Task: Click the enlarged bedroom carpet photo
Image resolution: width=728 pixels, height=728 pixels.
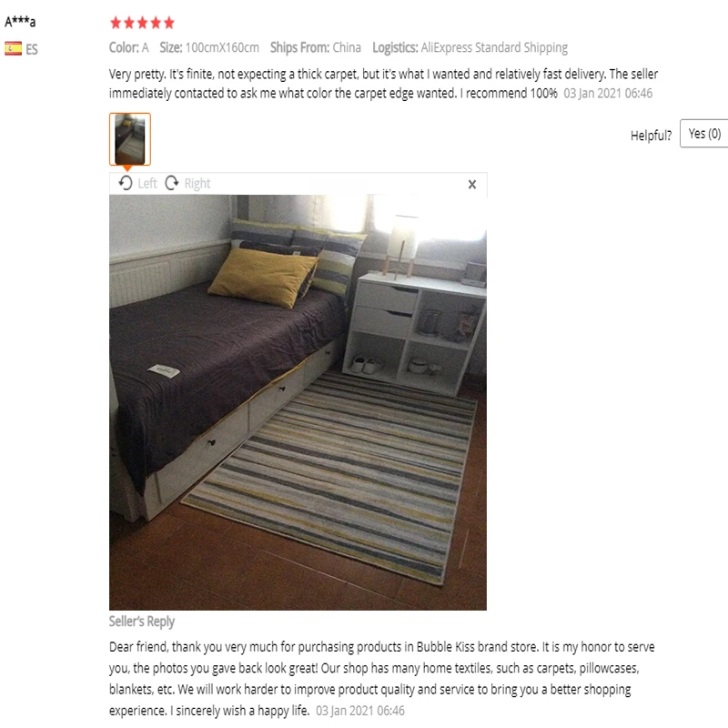Action: coord(298,402)
